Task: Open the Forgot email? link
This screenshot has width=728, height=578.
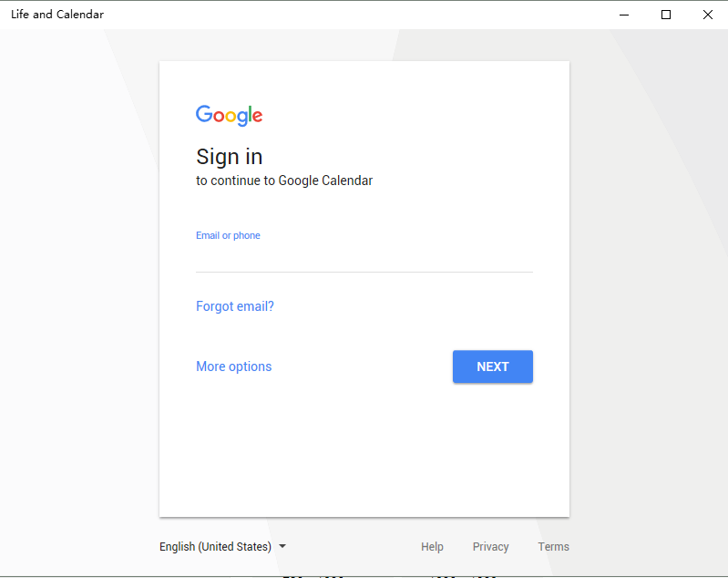Action: (x=235, y=306)
